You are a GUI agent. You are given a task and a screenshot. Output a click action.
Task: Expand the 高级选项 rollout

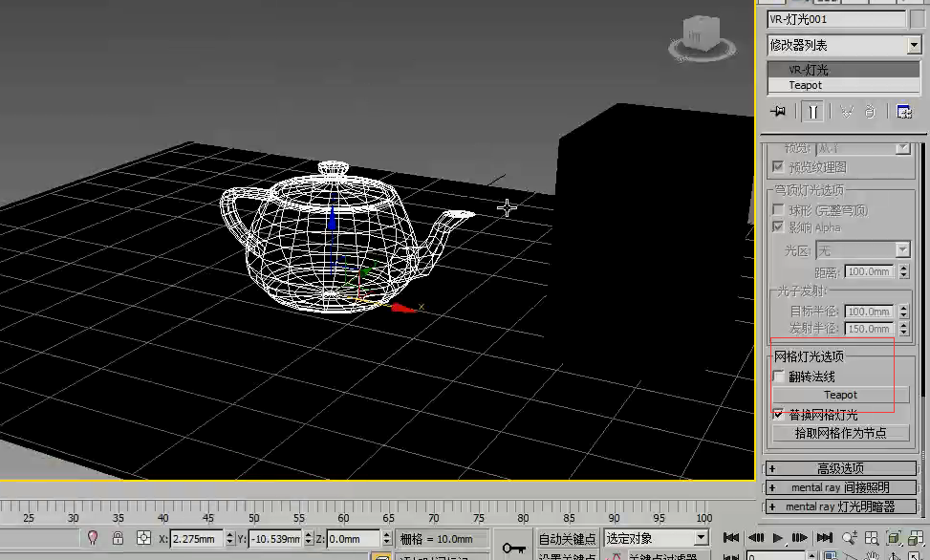[839, 468]
